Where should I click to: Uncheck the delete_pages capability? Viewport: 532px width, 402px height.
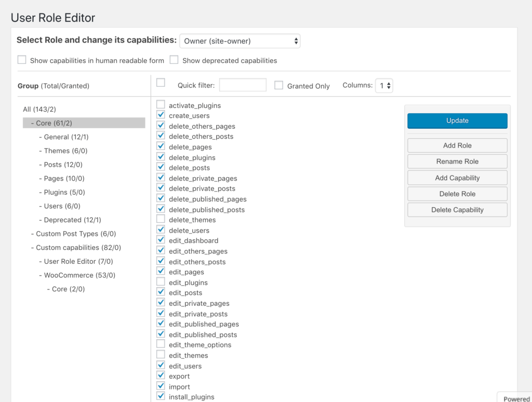pyautogui.click(x=161, y=146)
